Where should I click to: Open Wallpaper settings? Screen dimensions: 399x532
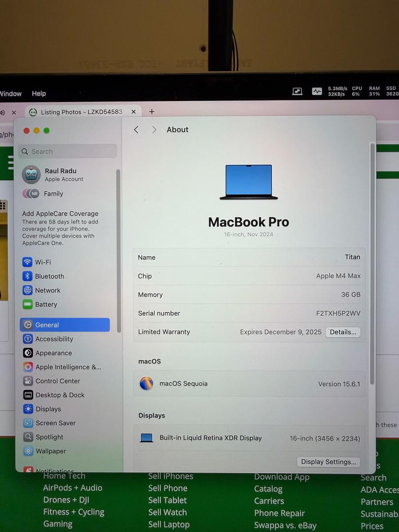click(x=50, y=451)
